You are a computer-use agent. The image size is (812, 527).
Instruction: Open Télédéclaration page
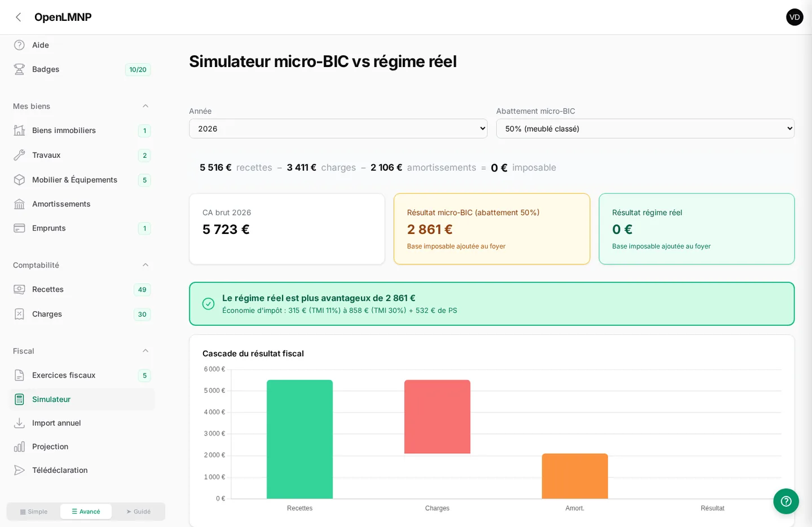click(82, 470)
